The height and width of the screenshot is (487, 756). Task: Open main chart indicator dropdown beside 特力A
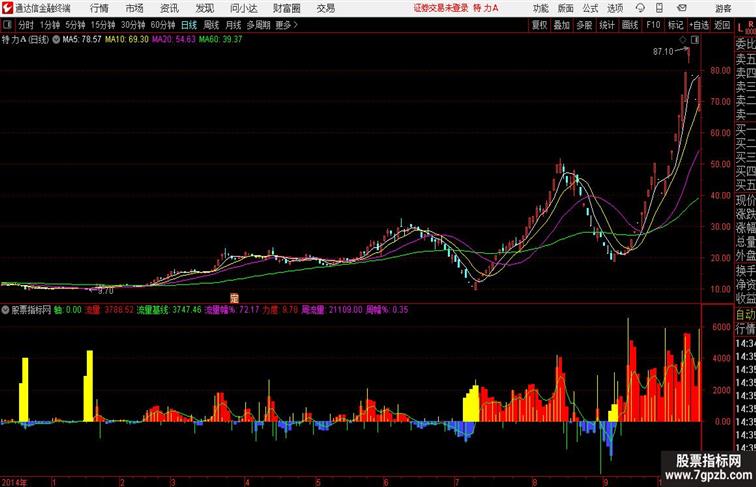point(56,40)
